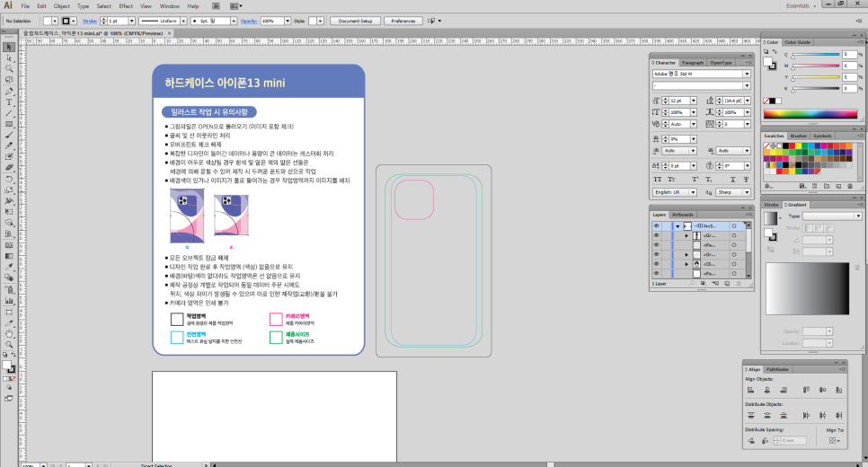868x467 pixels.
Task: Select the Gradient tool in toolbox
Action: [x=9, y=256]
